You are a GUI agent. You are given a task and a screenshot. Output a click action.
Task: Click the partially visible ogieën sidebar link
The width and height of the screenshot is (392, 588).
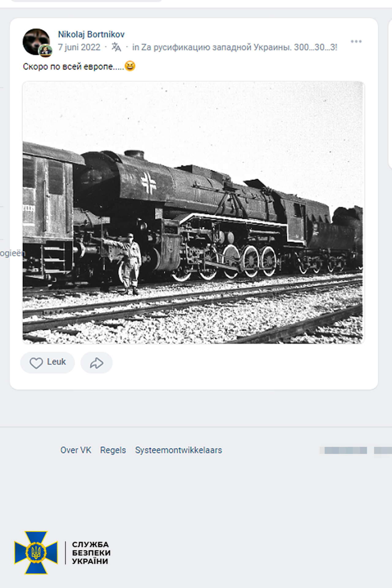pyautogui.click(x=12, y=253)
